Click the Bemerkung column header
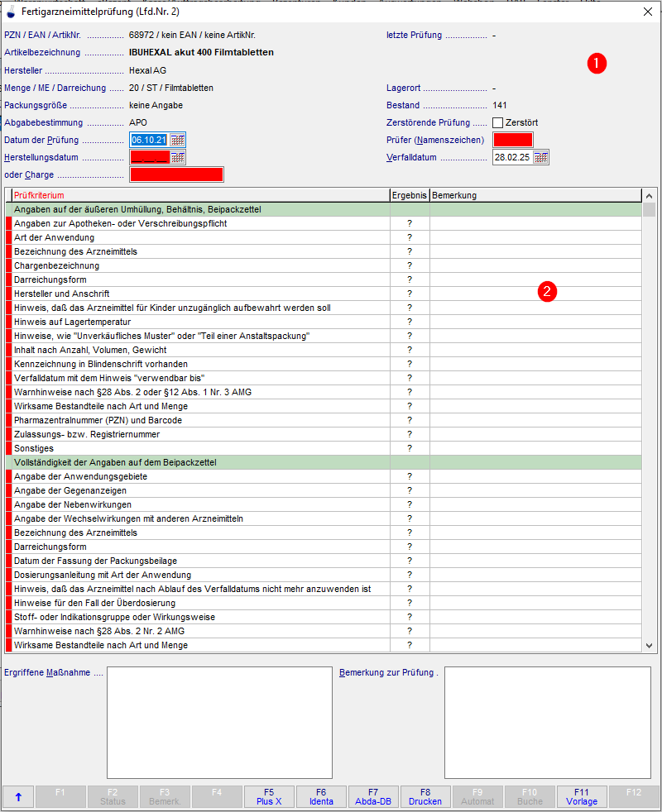This screenshot has width=662, height=812. [x=535, y=195]
